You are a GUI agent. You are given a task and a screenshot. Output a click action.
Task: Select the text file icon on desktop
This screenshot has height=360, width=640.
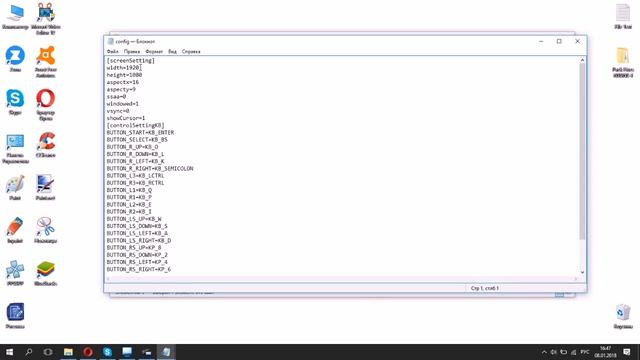point(623,16)
